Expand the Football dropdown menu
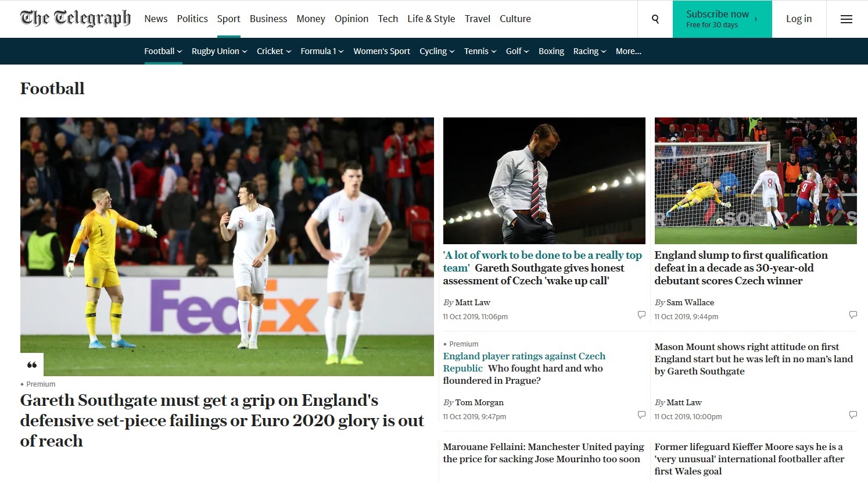868x482 pixels. pos(163,51)
